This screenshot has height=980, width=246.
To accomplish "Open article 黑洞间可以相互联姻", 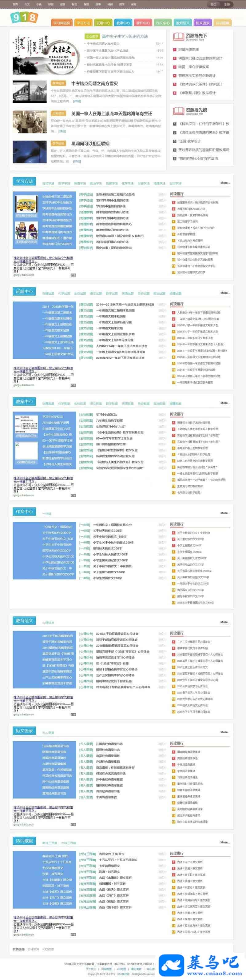I will [x=90, y=143].
